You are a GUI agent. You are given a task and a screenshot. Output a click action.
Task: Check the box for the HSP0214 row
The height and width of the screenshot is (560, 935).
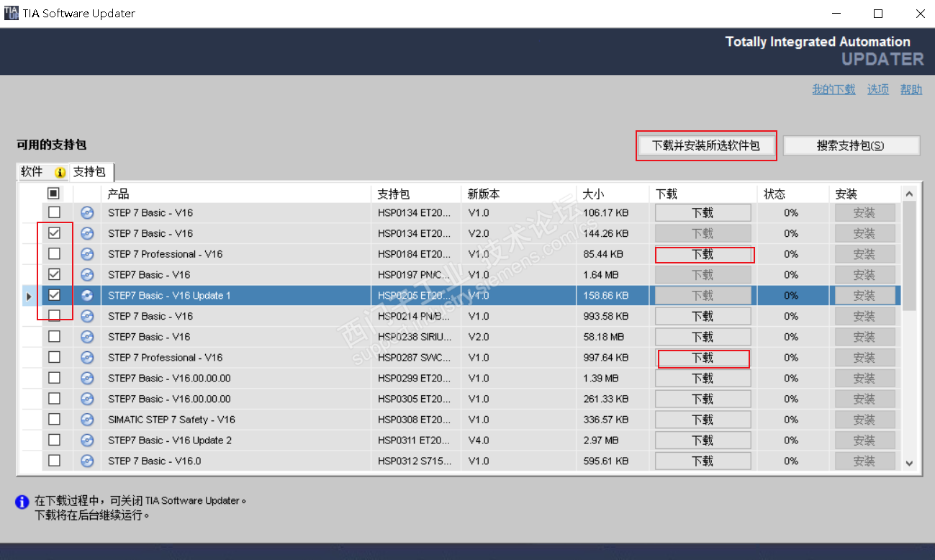coord(54,316)
